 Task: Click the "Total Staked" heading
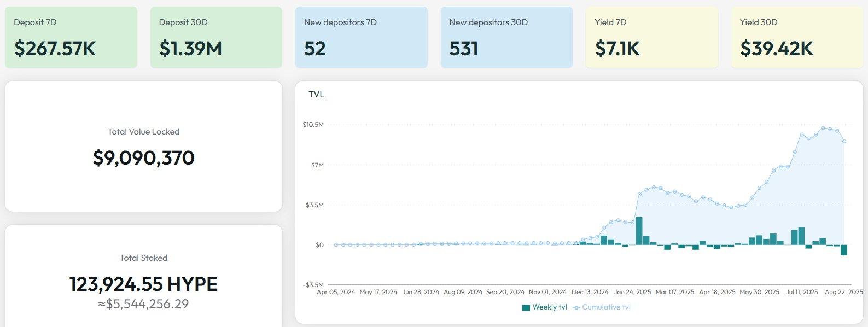(143, 258)
